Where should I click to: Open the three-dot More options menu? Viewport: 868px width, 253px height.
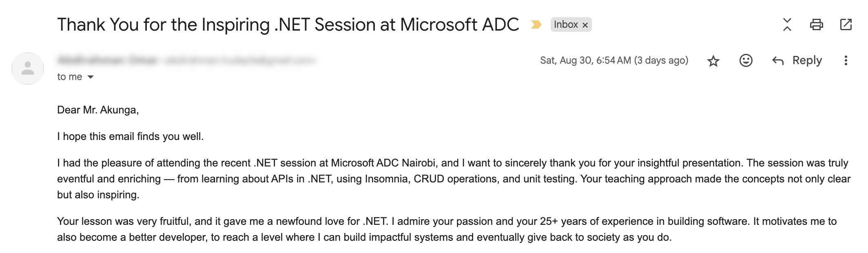tap(846, 61)
